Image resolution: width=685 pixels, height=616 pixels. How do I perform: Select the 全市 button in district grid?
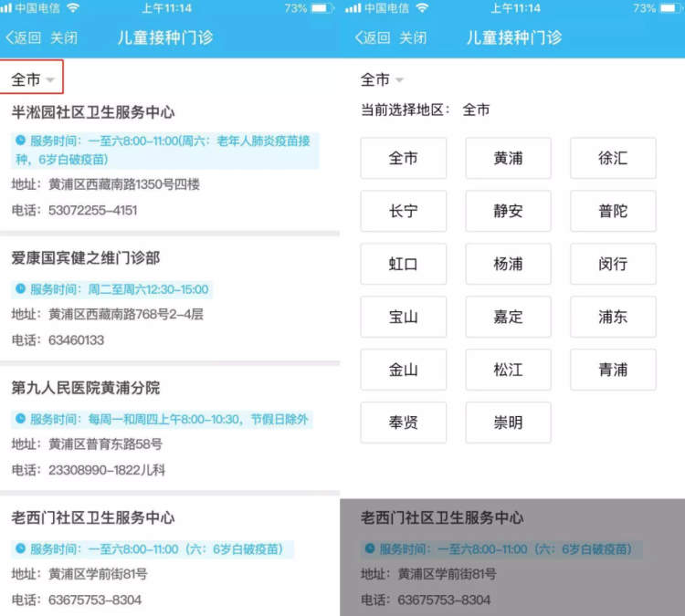(x=403, y=158)
